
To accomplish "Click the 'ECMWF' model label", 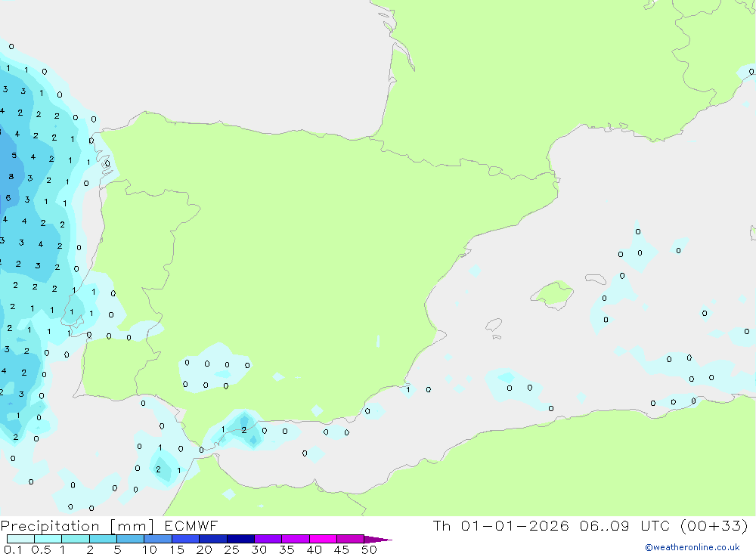I will pyautogui.click(x=191, y=525).
